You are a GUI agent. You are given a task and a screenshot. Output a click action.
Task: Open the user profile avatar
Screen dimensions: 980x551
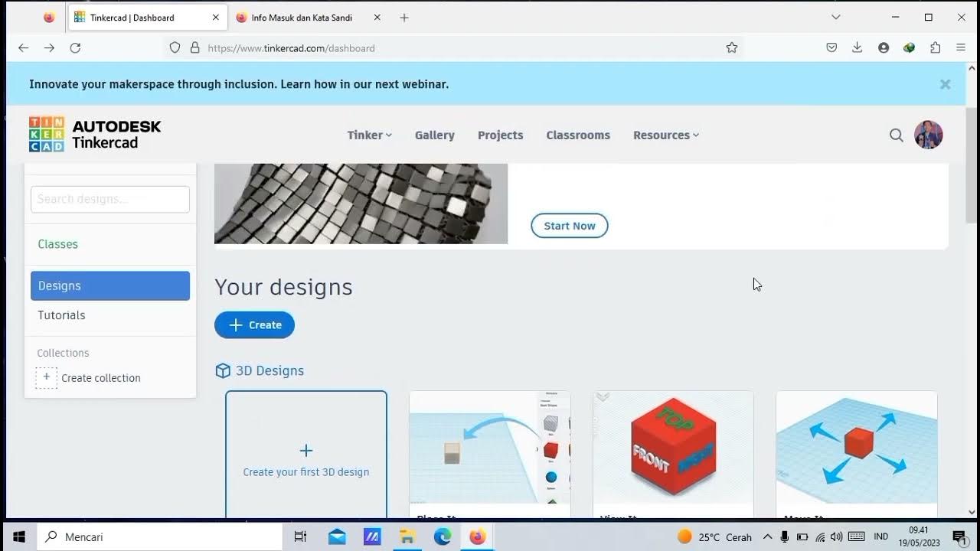point(929,135)
